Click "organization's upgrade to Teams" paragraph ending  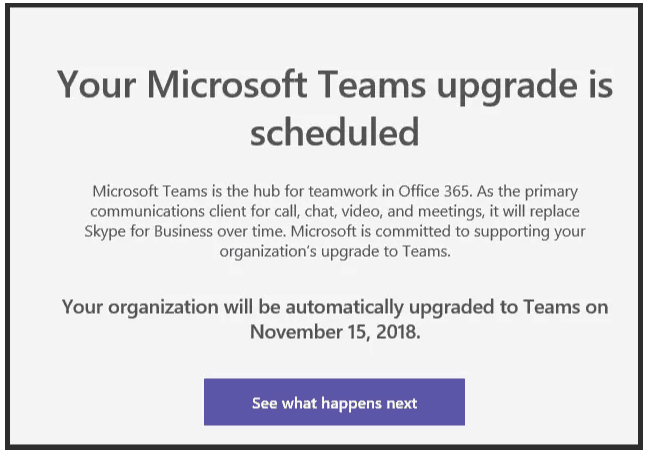pyautogui.click(x=334, y=252)
